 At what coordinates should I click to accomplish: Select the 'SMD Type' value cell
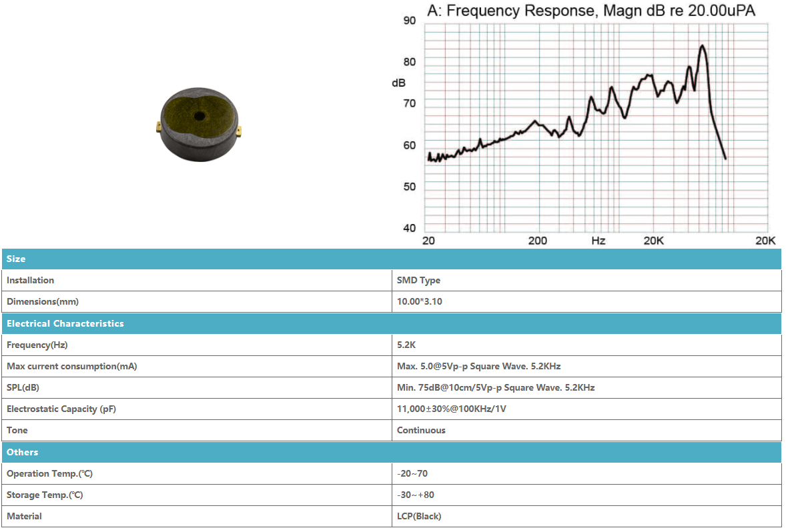coord(586,281)
